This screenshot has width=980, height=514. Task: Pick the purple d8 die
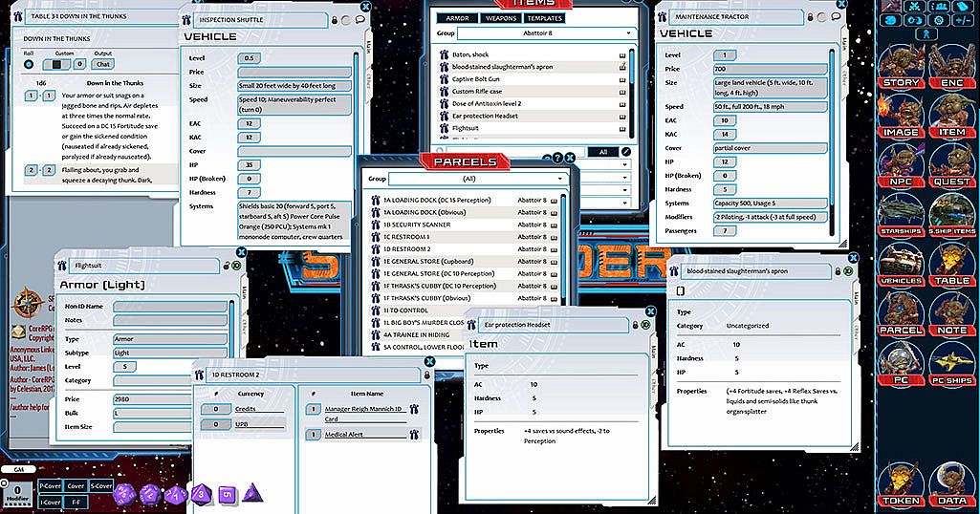201,495
